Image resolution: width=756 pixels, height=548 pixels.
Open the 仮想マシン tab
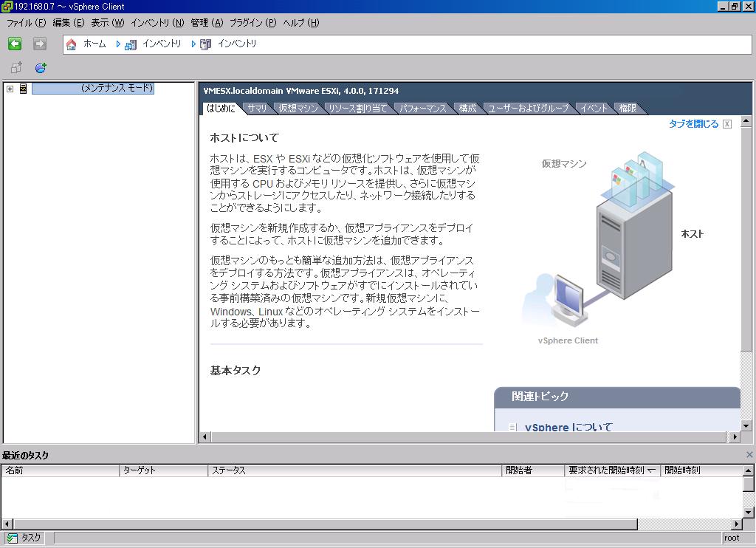[x=298, y=108]
